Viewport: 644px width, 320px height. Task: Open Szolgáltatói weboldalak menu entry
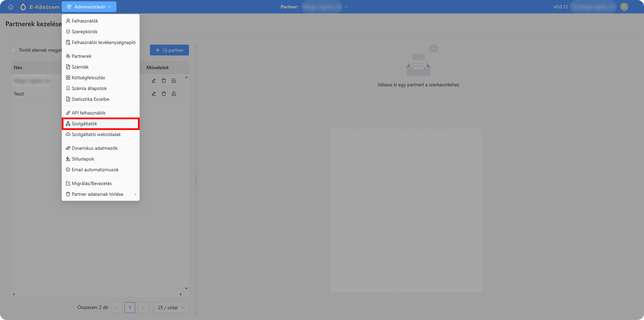pos(101,134)
